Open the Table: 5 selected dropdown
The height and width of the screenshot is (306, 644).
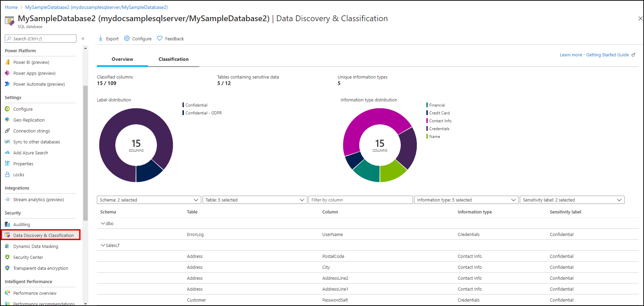254,200
